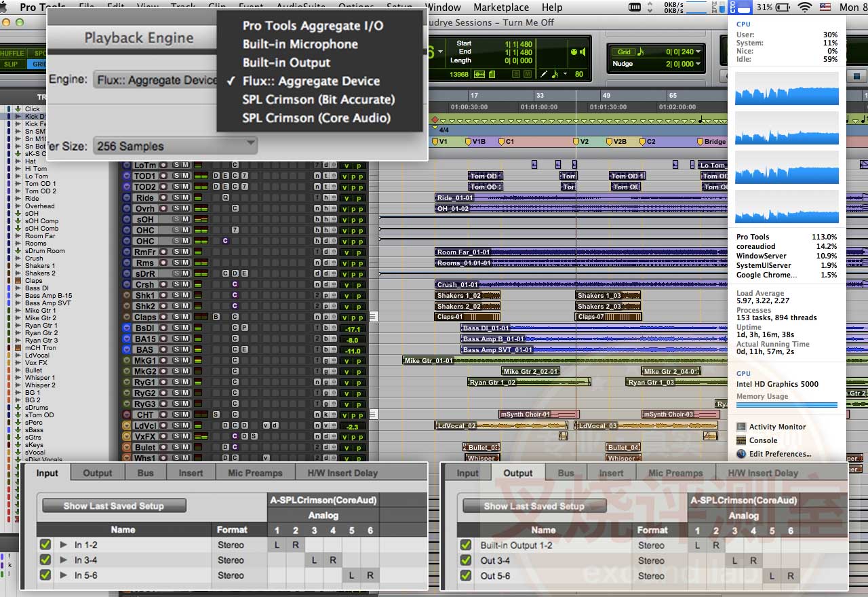Click Show Last Saved Setup in Input panel

click(114, 505)
